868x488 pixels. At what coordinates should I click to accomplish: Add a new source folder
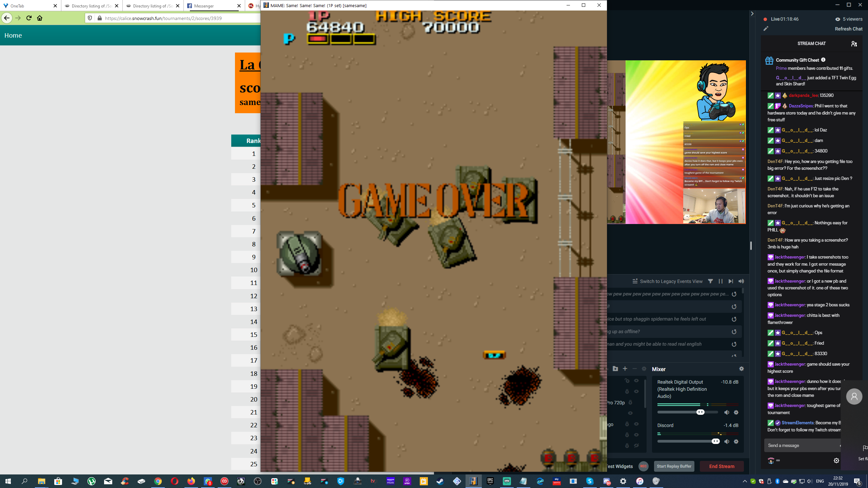[615, 369]
